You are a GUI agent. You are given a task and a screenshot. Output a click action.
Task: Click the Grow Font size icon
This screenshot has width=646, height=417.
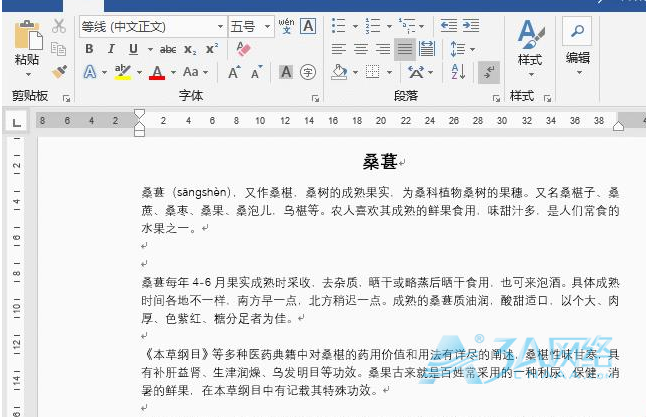point(234,72)
